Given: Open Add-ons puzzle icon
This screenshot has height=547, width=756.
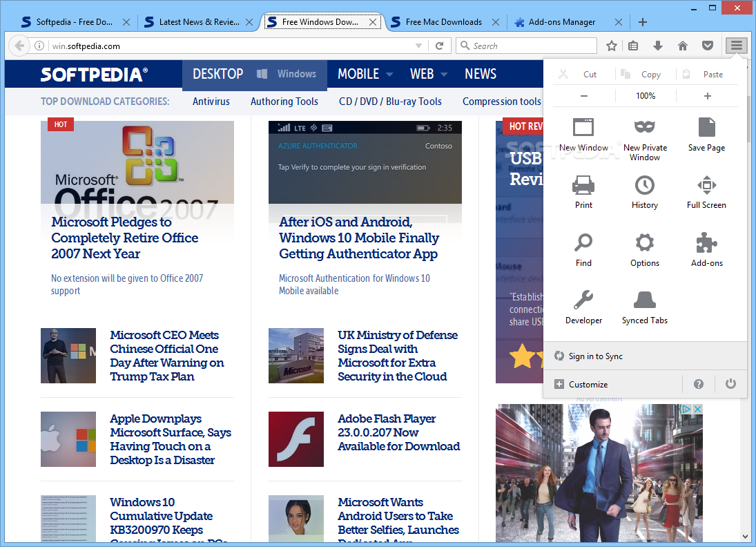Looking at the screenshot, I should [706, 250].
